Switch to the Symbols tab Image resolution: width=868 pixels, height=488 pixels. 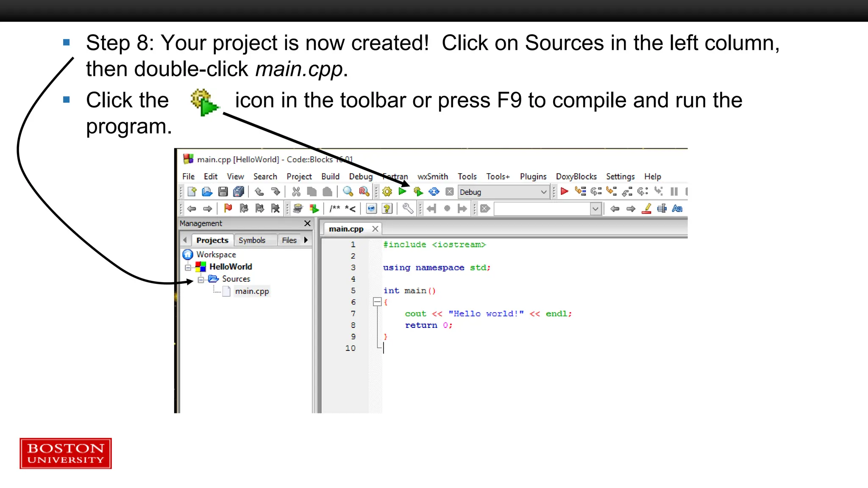click(252, 240)
